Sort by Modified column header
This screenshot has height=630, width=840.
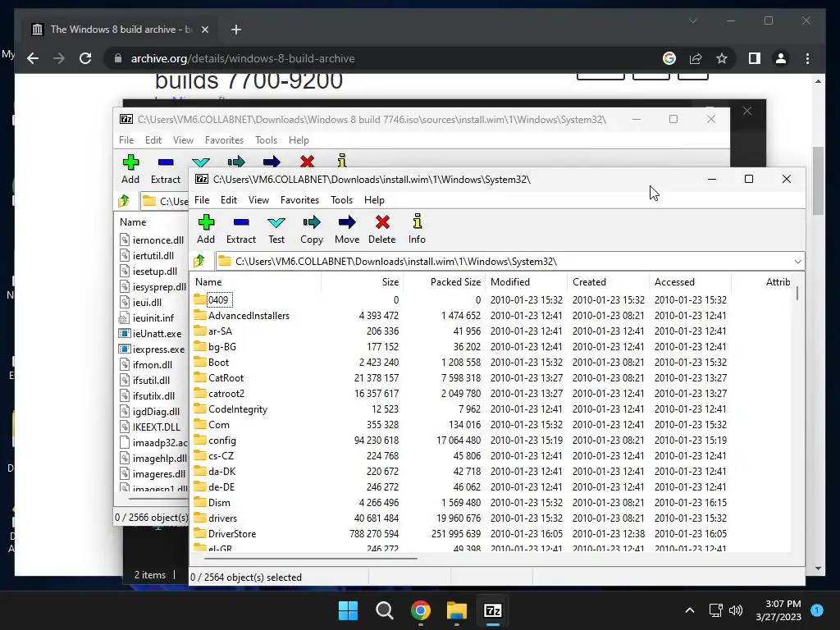coord(526,282)
